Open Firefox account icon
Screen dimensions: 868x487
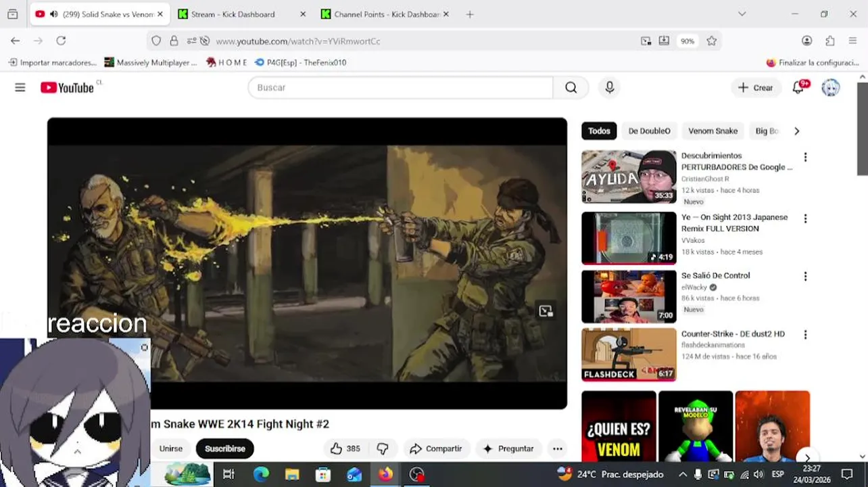pyautogui.click(x=806, y=41)
